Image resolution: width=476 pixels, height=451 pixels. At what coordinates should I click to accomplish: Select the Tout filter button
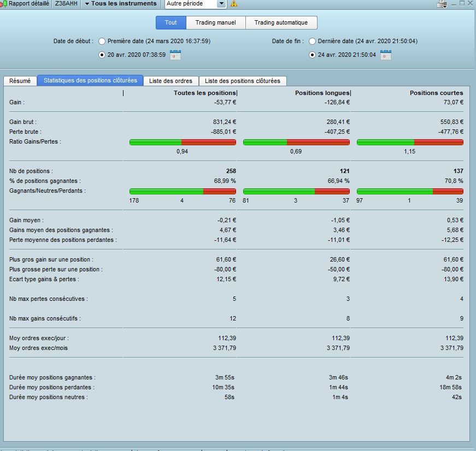click(x=171, y=22)
